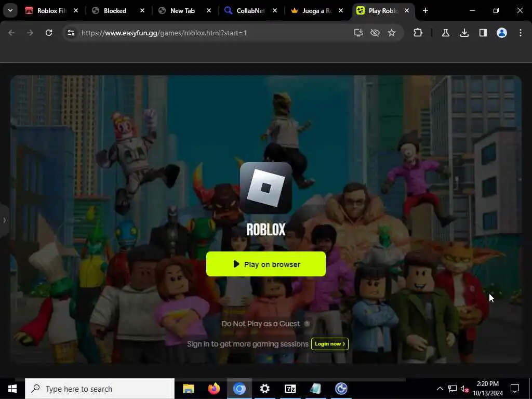Open the notepad-like taskbar app
The width and height of the screenshot is (532, 399).
click(x=315, y=389)
